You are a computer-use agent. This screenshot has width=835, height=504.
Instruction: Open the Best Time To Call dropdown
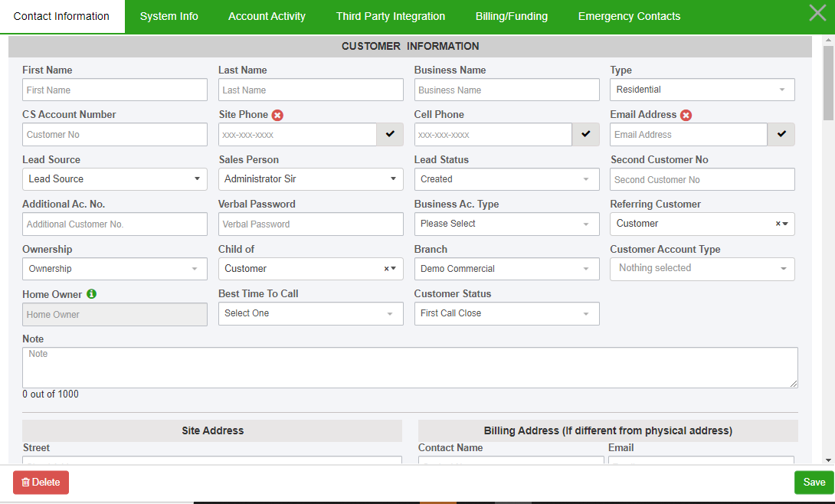click(310, 313)
